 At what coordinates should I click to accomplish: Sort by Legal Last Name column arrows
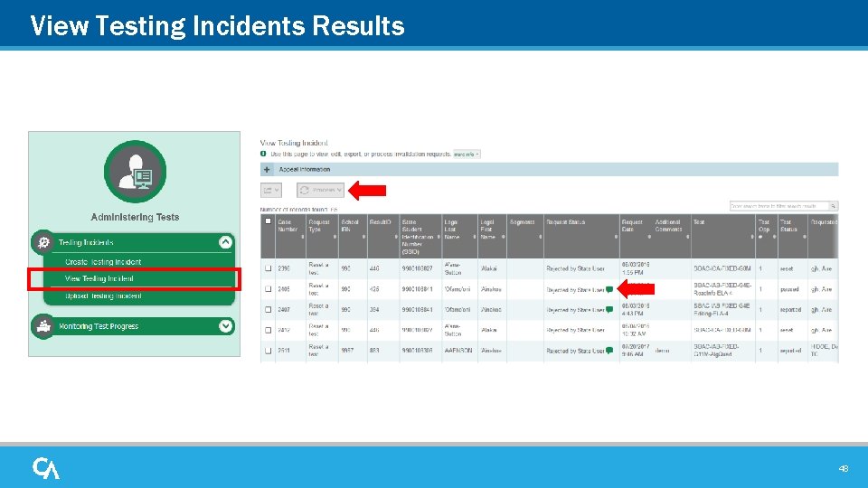(475, 237)
